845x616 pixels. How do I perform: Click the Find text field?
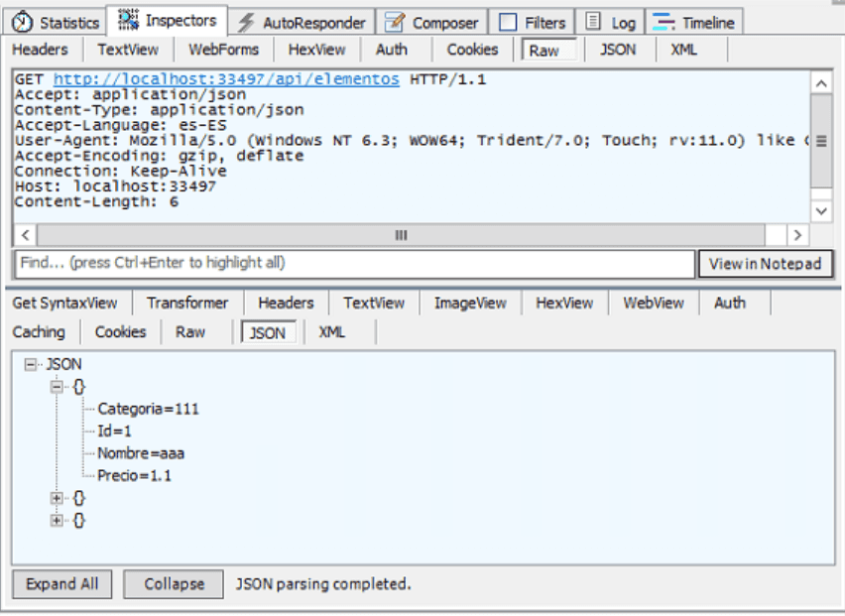(x=355, y=264)
